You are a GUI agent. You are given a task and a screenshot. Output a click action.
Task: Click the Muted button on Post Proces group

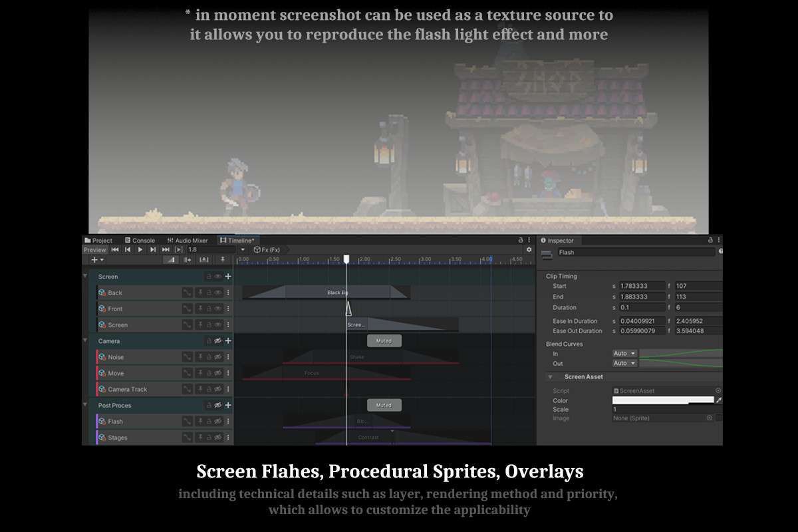[384, 405]
